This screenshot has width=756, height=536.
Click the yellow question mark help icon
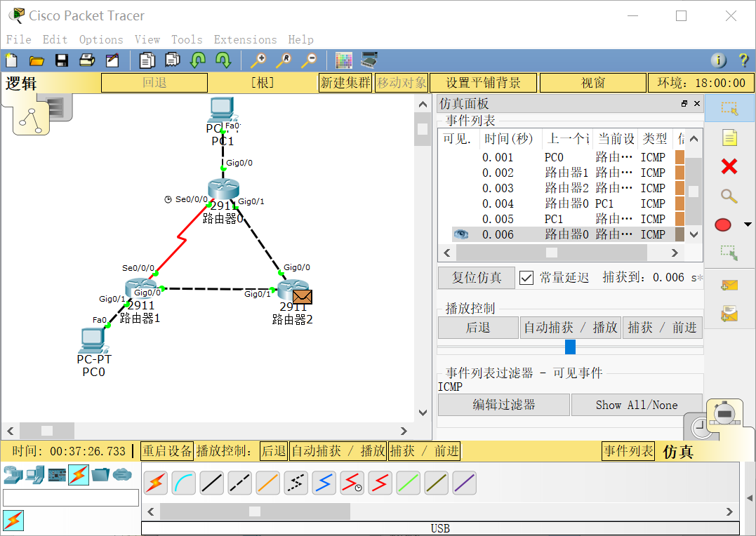tap(743, 60)
